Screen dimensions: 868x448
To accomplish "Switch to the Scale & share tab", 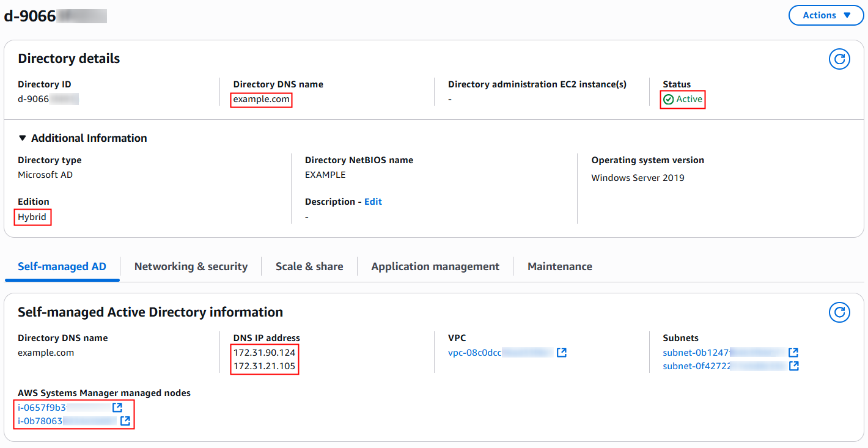I will pos(309,266).
